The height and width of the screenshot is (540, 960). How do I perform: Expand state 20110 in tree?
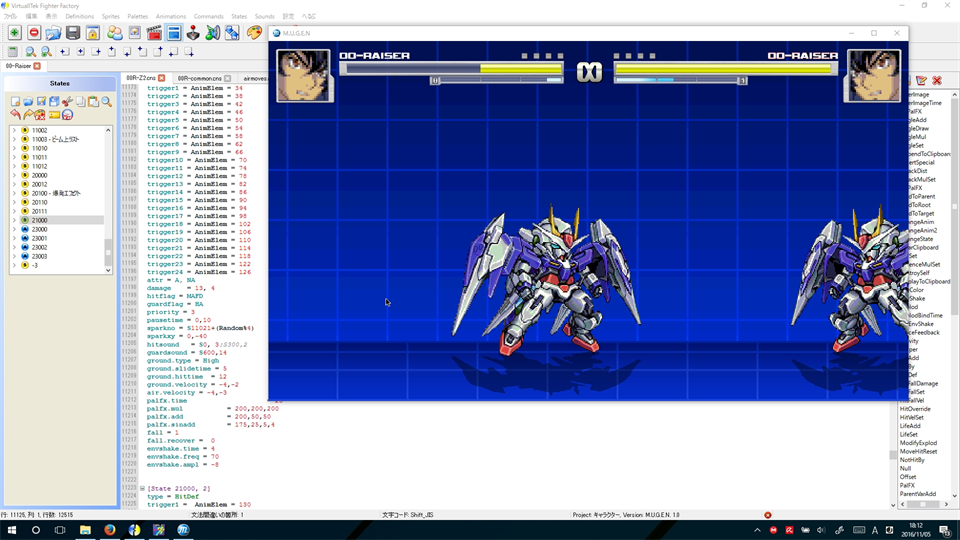tap(14, 202)
